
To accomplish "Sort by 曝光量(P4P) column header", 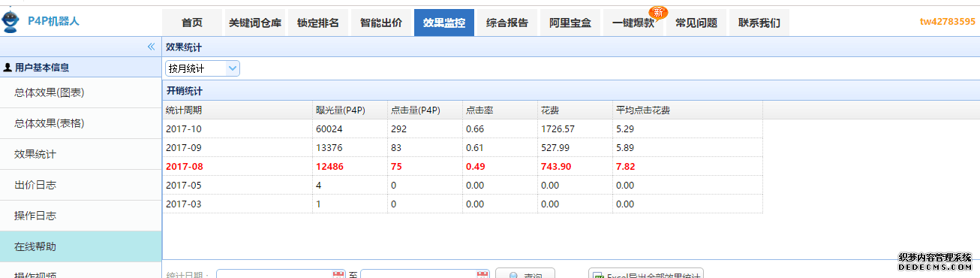I will [350, 110].
